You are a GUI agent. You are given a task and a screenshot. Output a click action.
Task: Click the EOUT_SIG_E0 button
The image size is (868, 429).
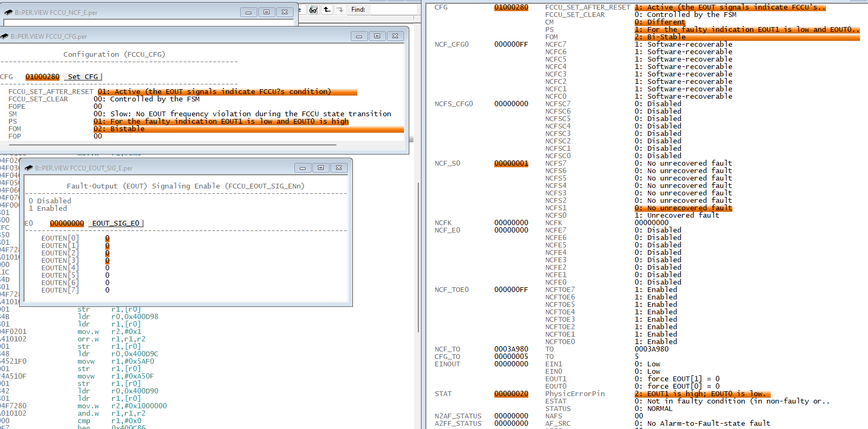click(x=116, y=224)
